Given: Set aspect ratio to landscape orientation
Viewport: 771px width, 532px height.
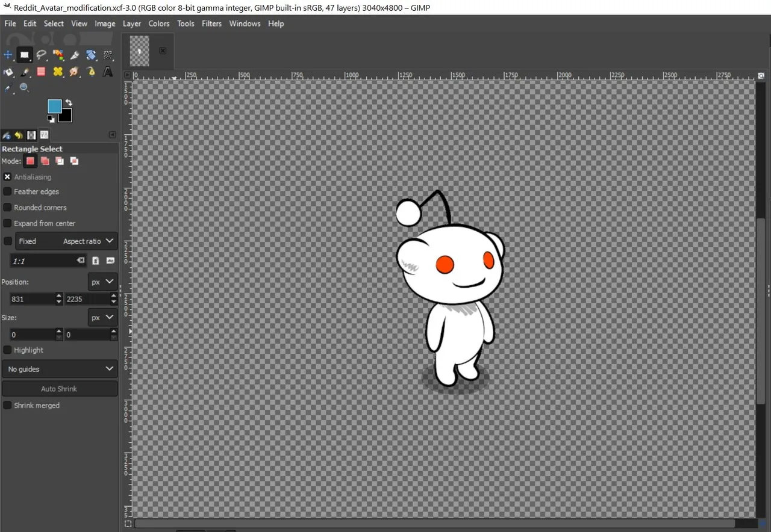Looking at the screenshot, I should coord(110,261).
